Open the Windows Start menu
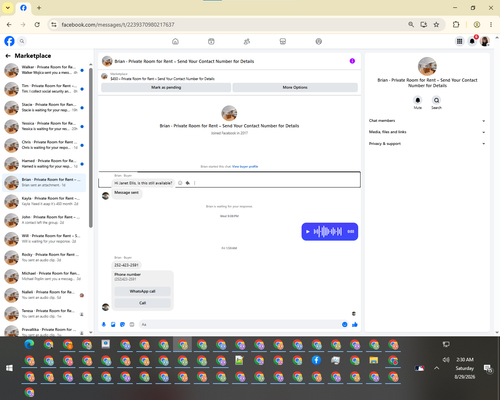This screenshot has width=500, height=400. coord(9,368)
